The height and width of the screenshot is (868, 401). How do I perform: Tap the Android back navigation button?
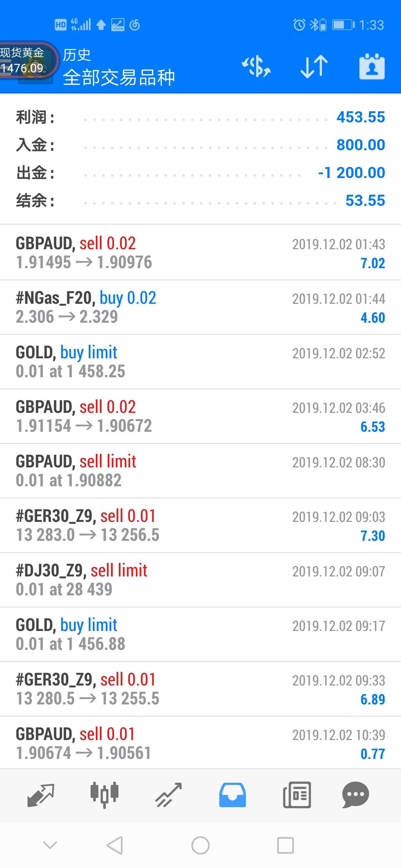click(x=115, y=845)
